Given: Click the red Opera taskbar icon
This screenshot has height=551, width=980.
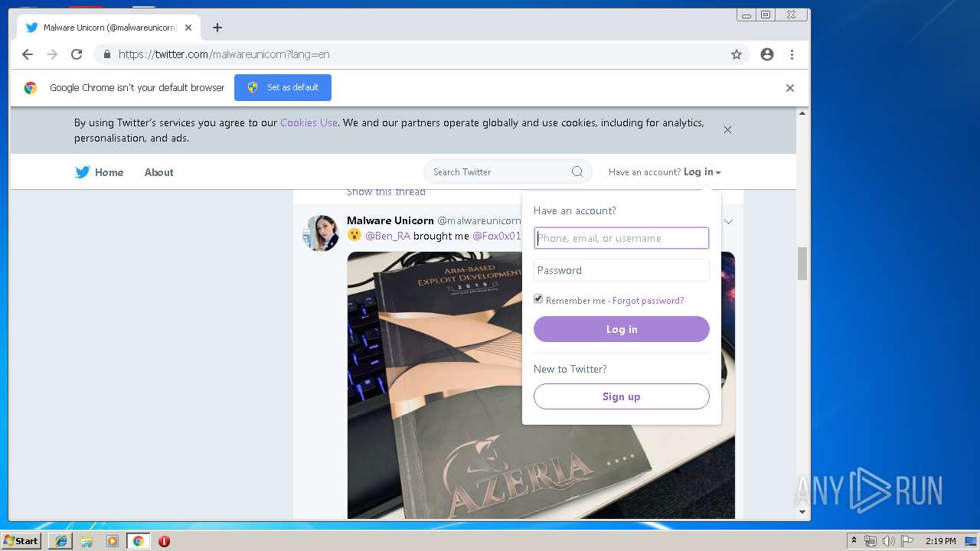Looking at the screenshot, I should coord(164,541).
